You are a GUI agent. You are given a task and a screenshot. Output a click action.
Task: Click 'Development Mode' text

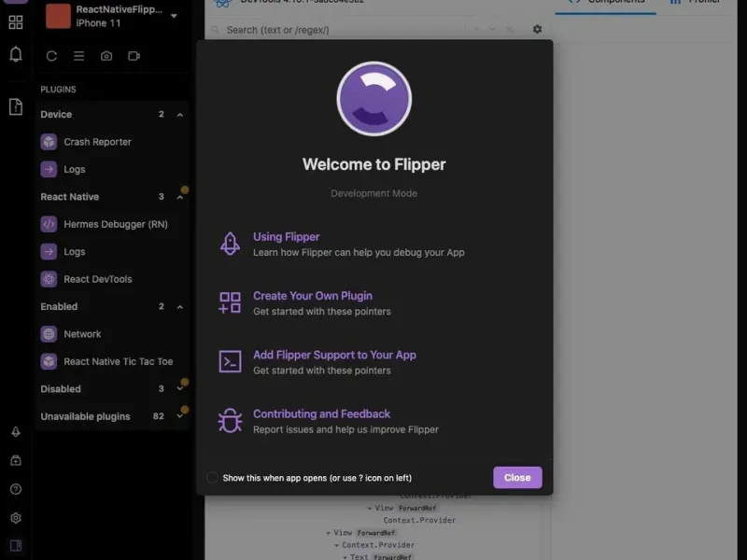click(x=374, y=193)
